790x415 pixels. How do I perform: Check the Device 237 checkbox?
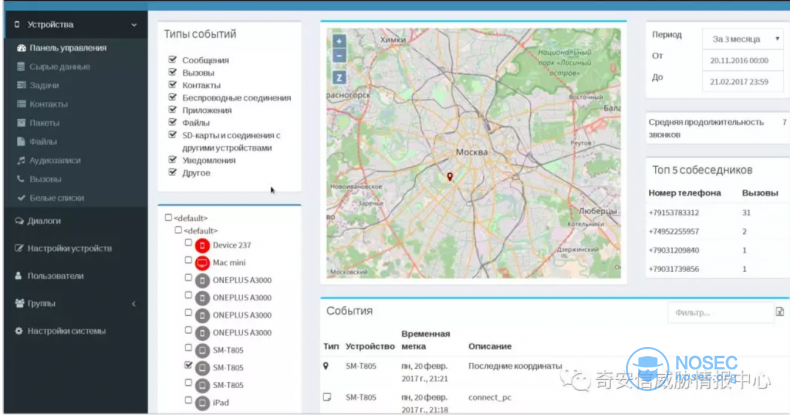tap(188, 243)
